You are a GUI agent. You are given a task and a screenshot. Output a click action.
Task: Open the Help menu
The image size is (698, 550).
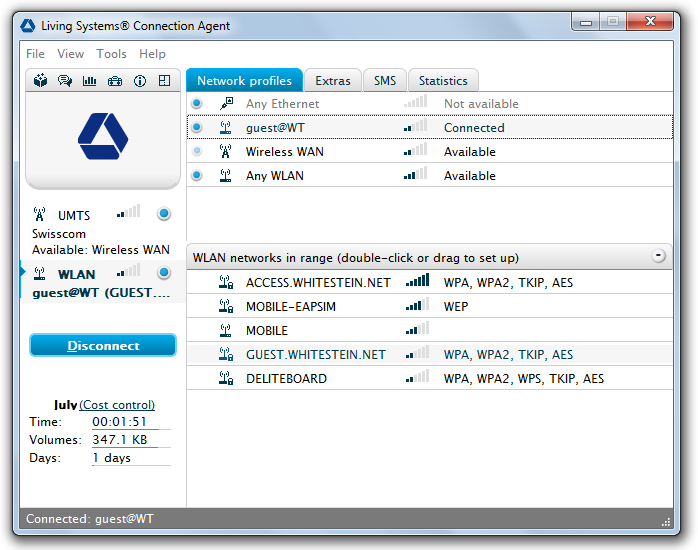(152, 54)
